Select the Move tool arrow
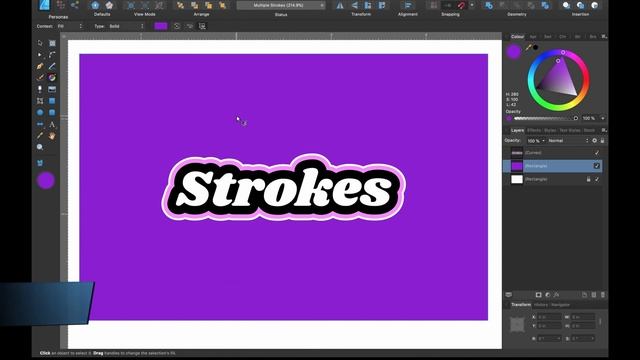640x360 pixels. pos(40,43)
